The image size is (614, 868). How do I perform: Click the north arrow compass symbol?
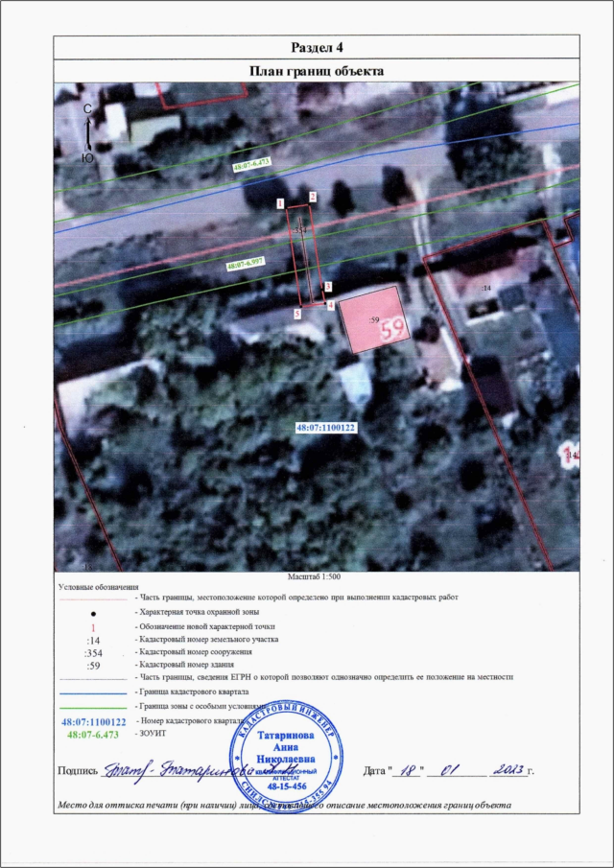click(x=87, y=133)
